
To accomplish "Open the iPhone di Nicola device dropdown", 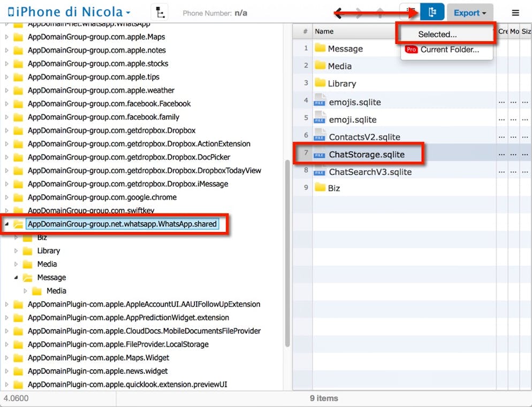I will (69, 12).
